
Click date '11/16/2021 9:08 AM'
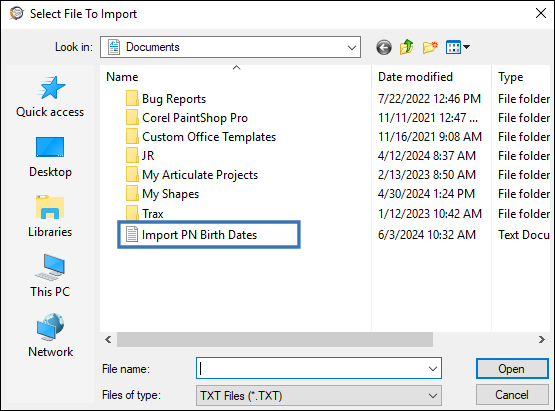430,137
